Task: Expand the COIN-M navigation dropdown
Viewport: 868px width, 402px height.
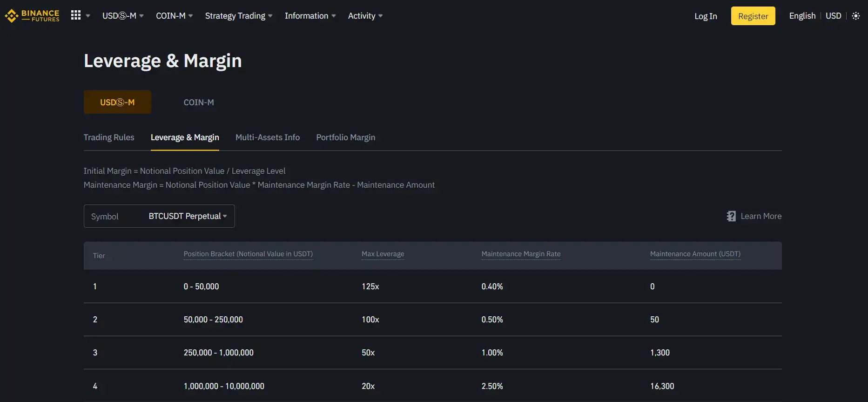Action: click(175, 16)
